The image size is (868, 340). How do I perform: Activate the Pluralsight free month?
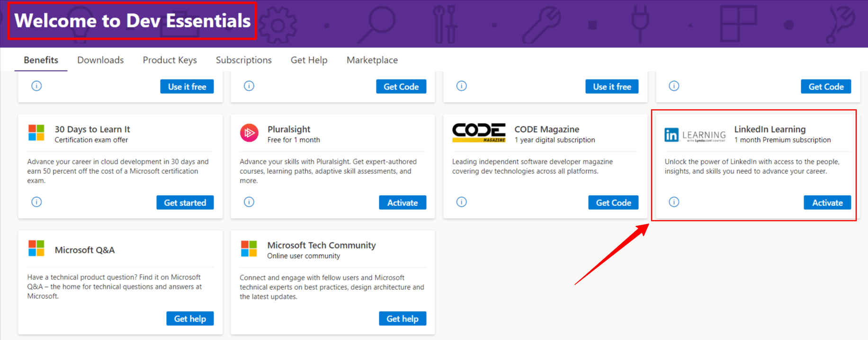coord(403,203)
